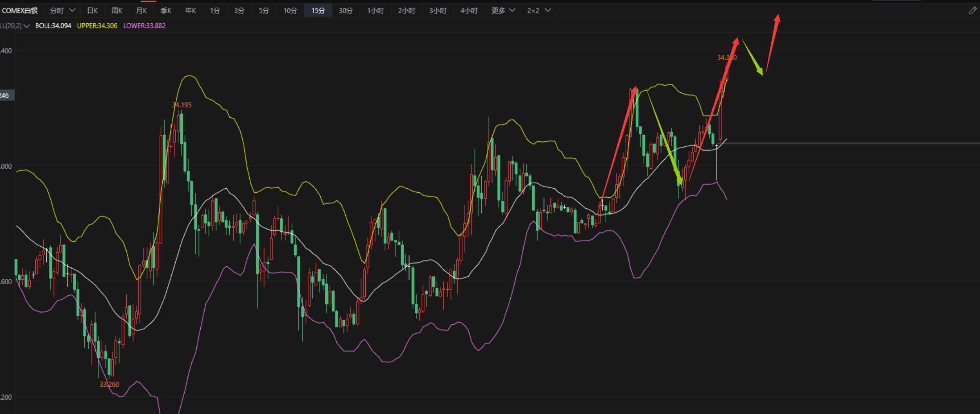Click the current price tag on axis
Screen dimensions: 980x414
pos(7,95)
